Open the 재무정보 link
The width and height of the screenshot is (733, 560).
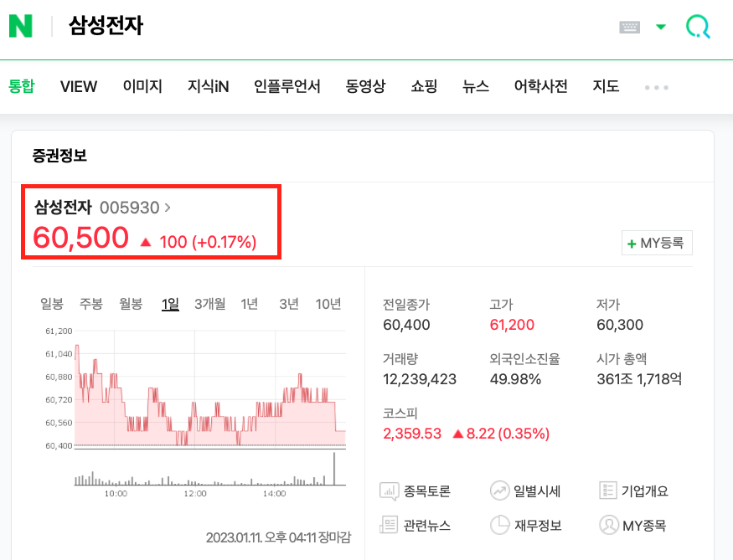[538, 526]
